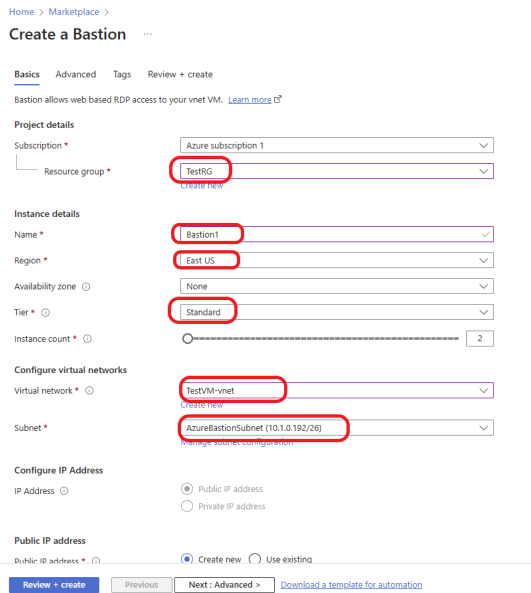Click the Instance count slider handle

point(188,338)
